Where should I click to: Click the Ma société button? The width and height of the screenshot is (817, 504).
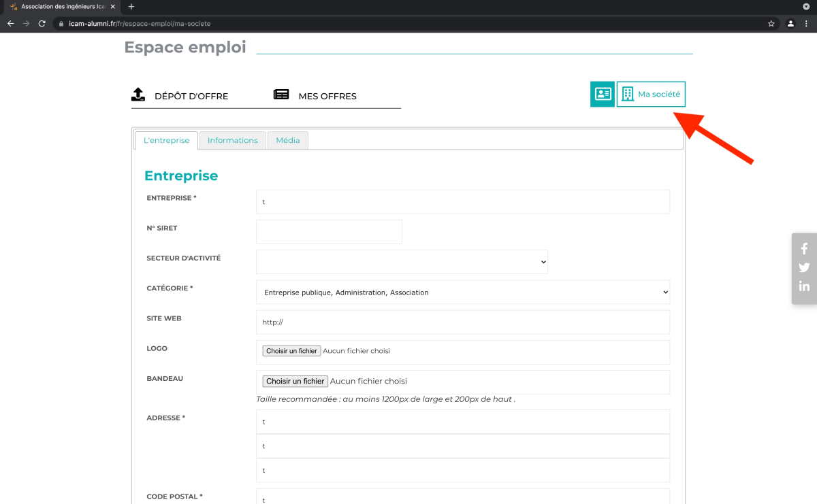(x=651, y=95)
